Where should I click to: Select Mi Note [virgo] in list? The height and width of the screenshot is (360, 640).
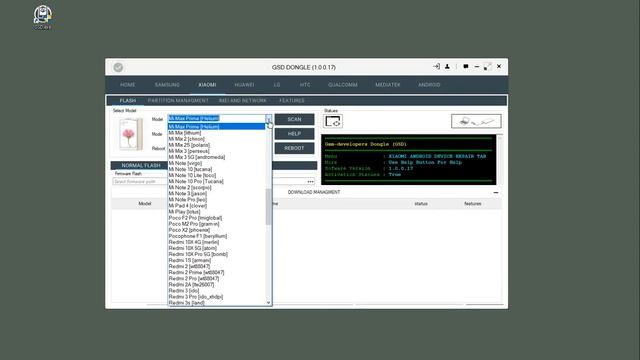pos(216,163)
